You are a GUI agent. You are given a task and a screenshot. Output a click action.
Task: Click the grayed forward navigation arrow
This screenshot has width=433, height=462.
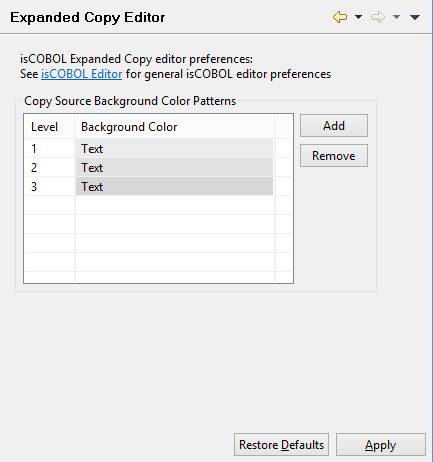[378, 17]
